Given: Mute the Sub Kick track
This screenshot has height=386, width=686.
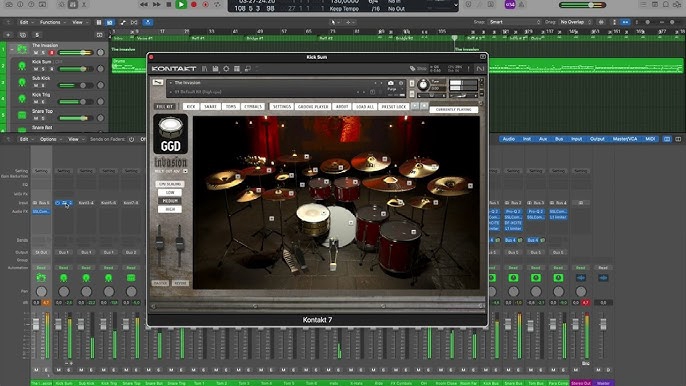Looking at the screenshot, I should tap(36, 86).
